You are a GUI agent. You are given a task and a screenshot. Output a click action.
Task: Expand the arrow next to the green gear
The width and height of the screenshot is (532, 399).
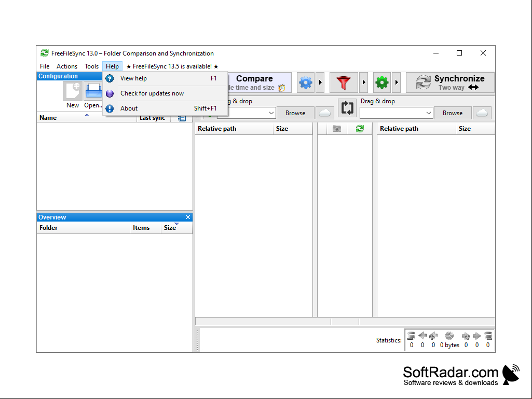(x=397, y=82)
